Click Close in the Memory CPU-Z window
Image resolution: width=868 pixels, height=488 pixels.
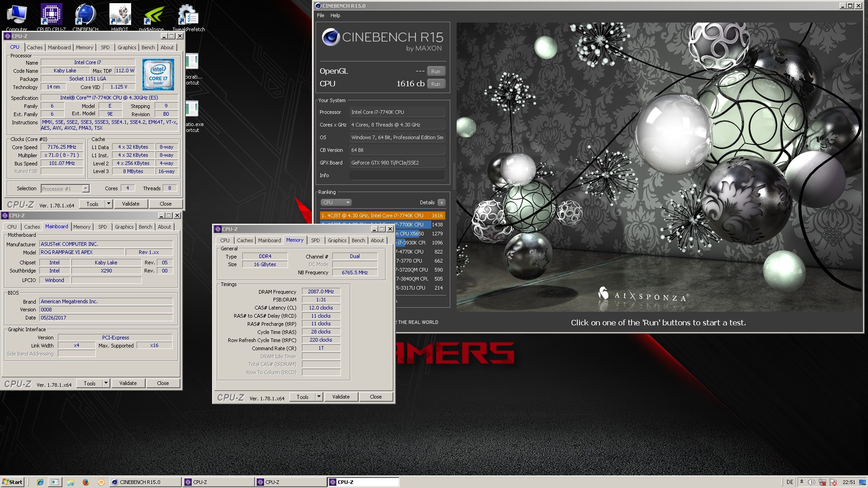coord(376,397)
